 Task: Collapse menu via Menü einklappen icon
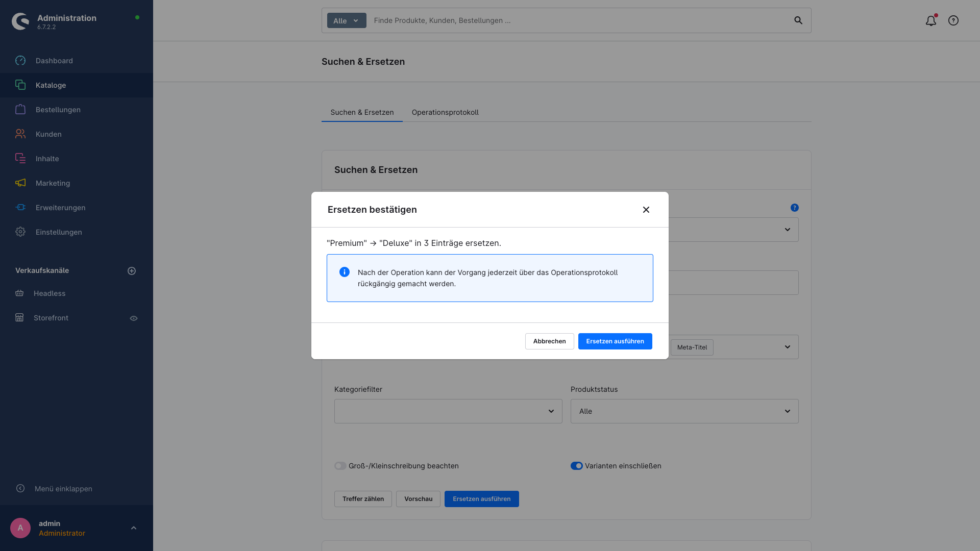(x=20, y=489)
